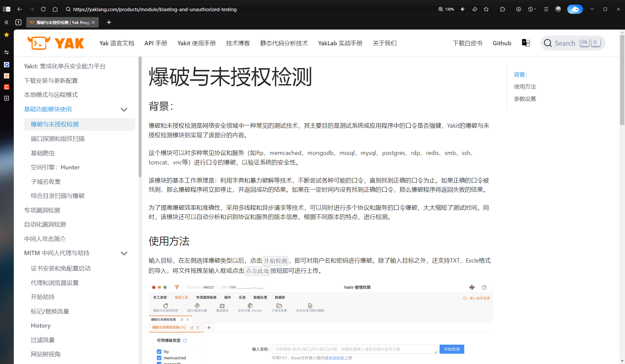Open the browser extensions puzzle icon
The height and width of the screenshot is (364, 625).
pyautogui.click(x=503, y=9)
